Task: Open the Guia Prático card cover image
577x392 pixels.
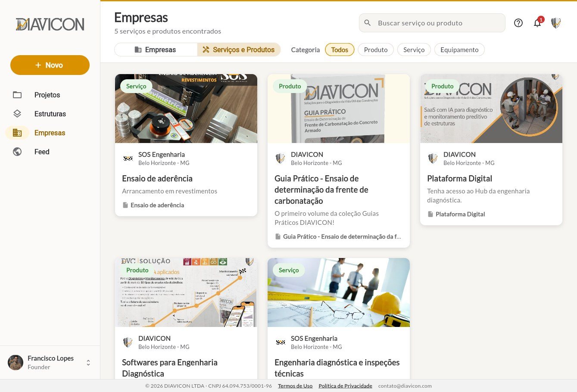Action: point(339,109)
